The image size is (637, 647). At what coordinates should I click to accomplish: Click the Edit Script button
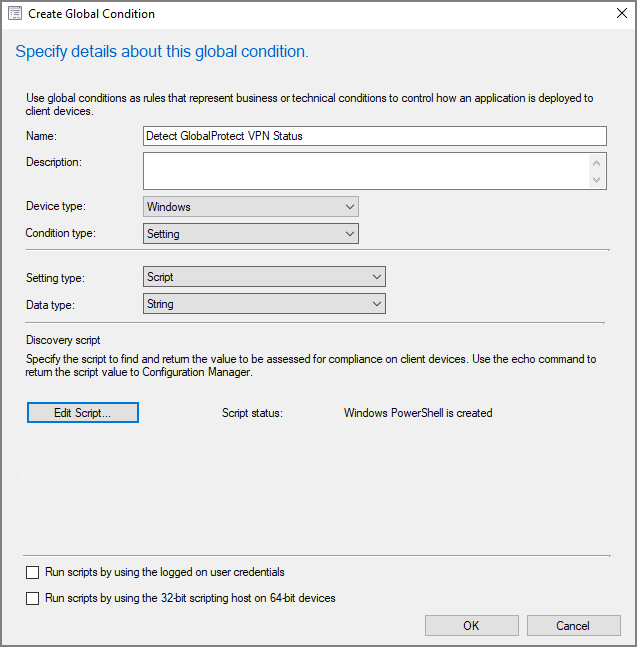click(x=83, y=413)
